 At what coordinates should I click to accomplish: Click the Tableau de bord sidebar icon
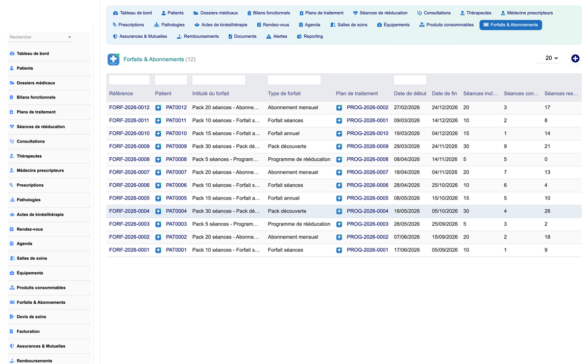pyautogui.click(x=12, y=53)
